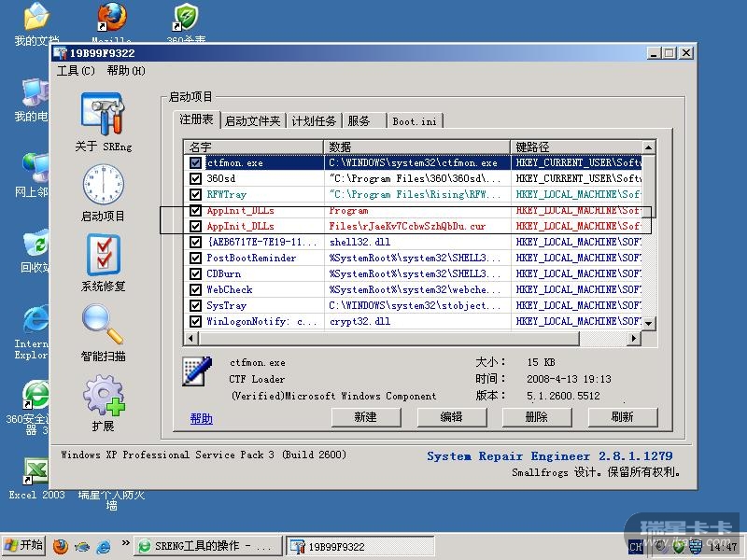Viewport: 747px width, 560px height.
Task: Select the SysTray row name
Action: click(226, 306)
